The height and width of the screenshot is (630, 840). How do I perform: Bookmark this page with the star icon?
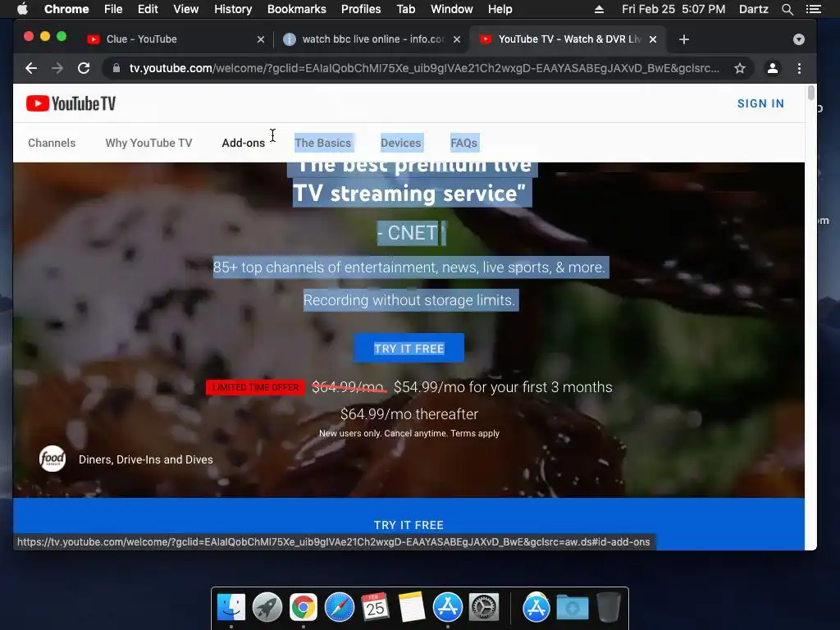pos(740,68)
